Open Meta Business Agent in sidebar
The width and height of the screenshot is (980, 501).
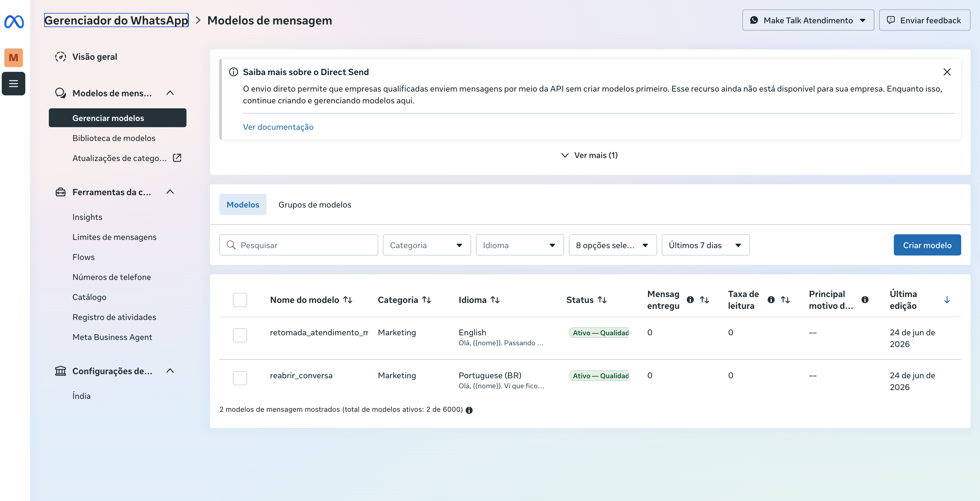pyautogui.click(x=112, y=337)
